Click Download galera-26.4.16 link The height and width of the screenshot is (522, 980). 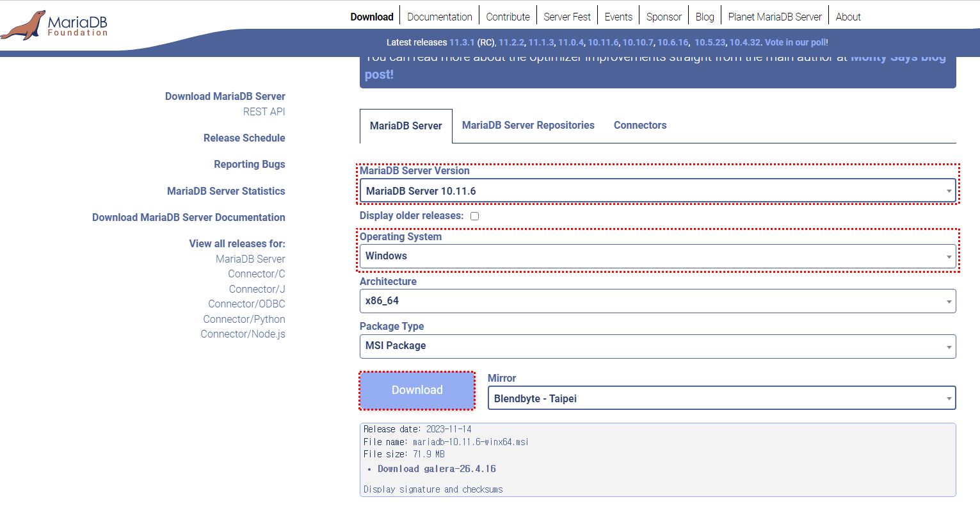point(437,469)
